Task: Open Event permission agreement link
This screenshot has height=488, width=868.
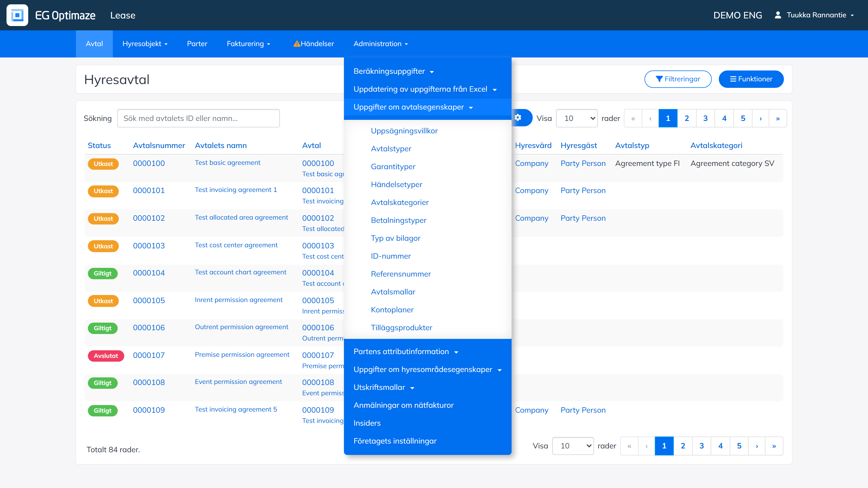Action: tap(238, 381)
